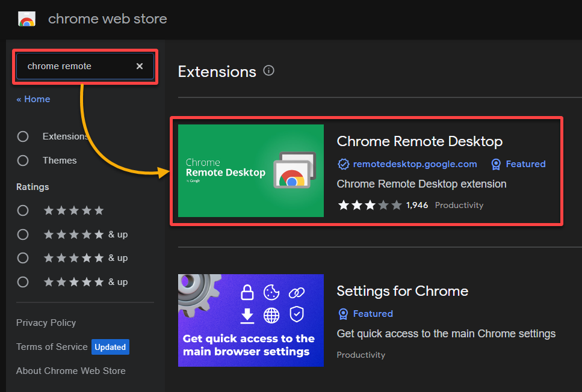Click the Featured label on Settings for Chrome

[373, 314]
